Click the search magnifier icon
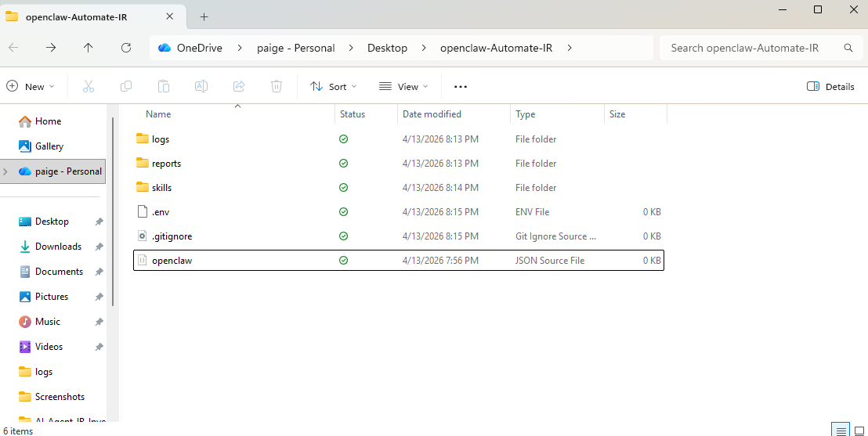868x436 pixels. tap(848, 48)
